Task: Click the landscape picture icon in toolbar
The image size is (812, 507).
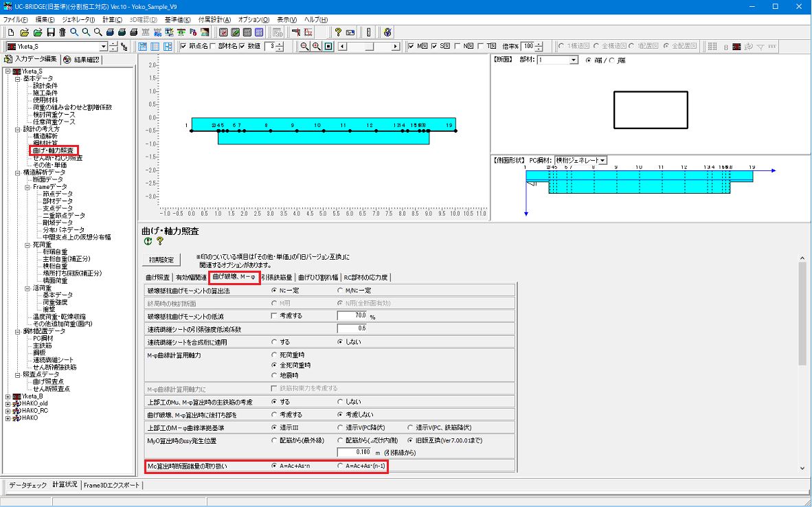Action: [x=205, y=32]
